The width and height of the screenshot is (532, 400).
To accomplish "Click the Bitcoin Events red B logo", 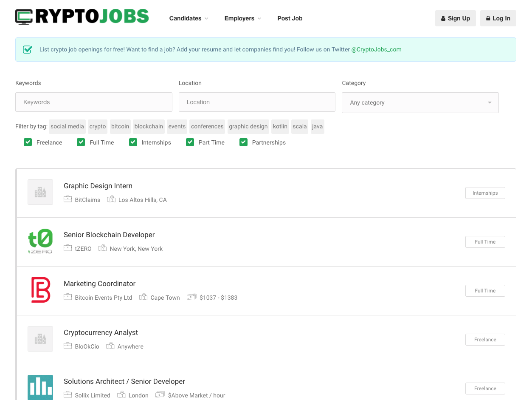I will [40, 289].
